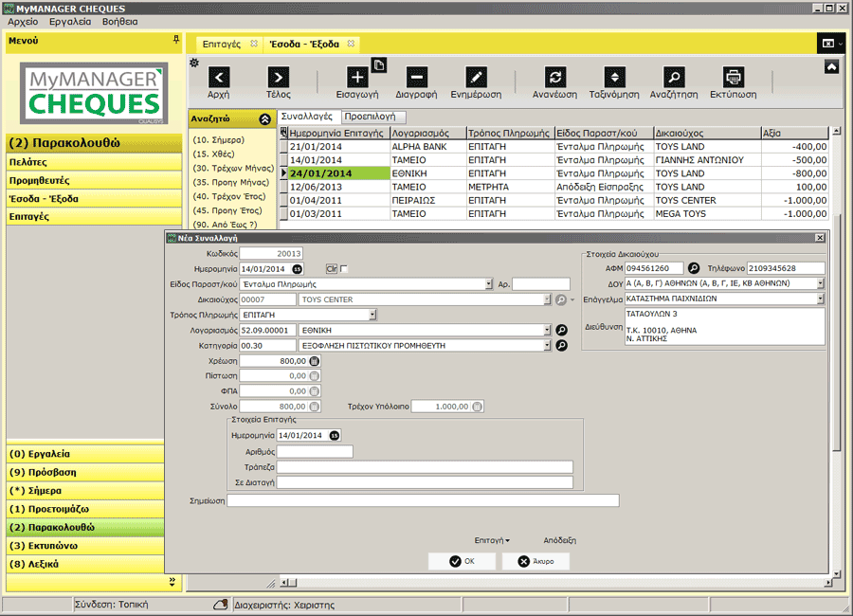Screen dimensions: 853x616
Task: Filter by (30. Τρέχων Μήνας)
Action: 233,168
